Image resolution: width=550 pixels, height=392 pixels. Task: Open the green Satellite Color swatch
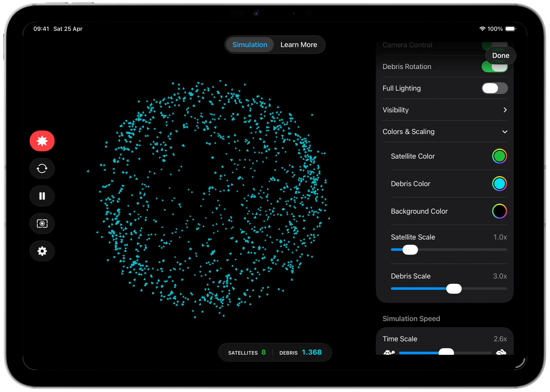(x=499, y=156)
